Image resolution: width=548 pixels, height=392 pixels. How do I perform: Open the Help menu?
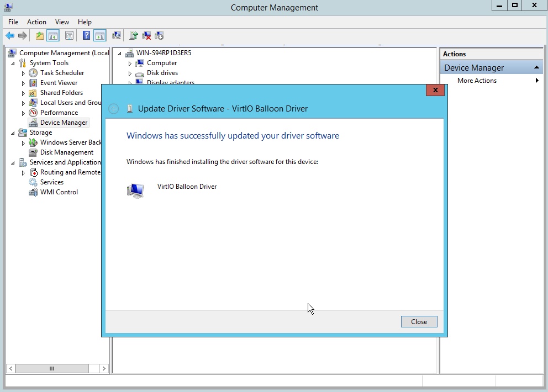coord(85,22)
